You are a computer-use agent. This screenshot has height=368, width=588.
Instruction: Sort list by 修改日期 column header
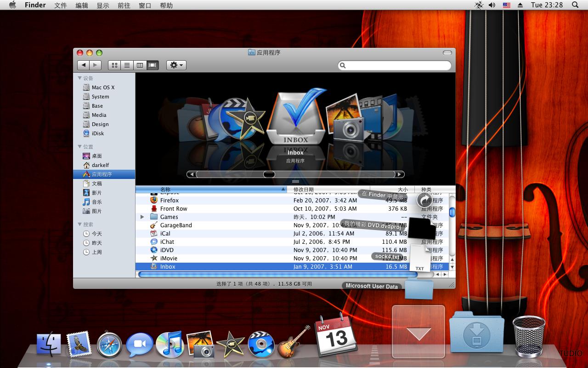tap(304, 190)
